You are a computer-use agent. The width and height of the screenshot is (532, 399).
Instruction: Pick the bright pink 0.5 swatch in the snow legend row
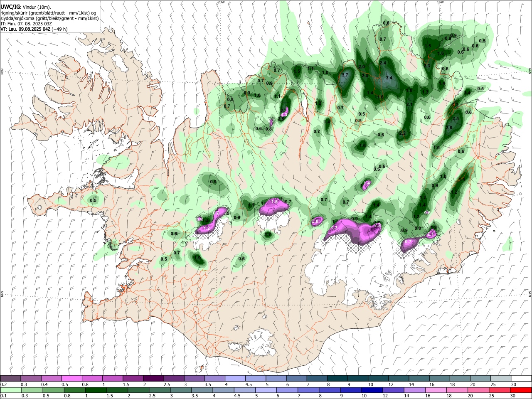point(71,378)
